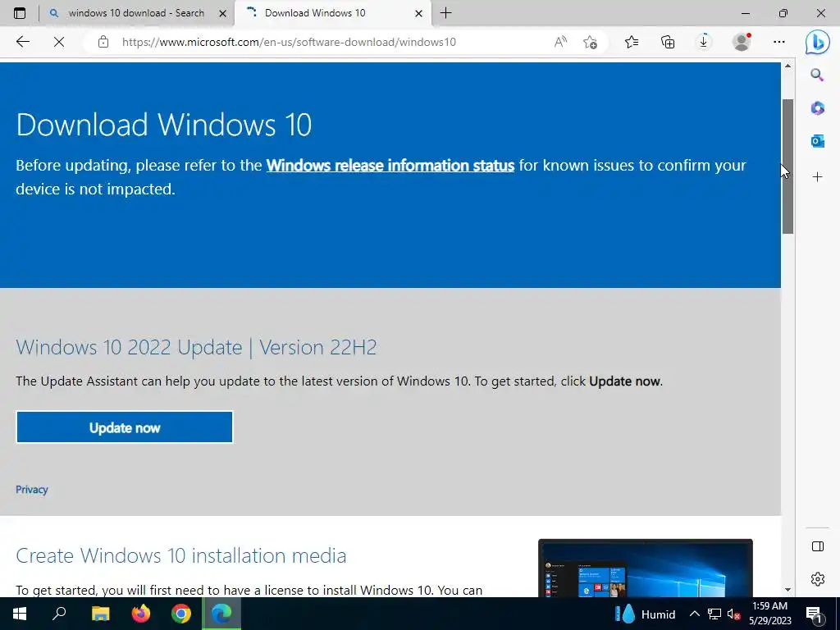Open Outlook in the sidebar

(x=817, y=141)
